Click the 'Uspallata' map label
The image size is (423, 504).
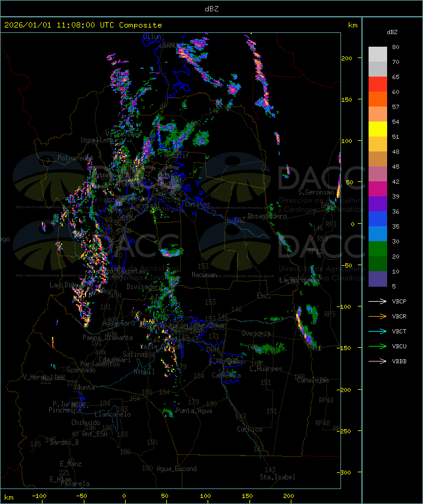point(97,140)
